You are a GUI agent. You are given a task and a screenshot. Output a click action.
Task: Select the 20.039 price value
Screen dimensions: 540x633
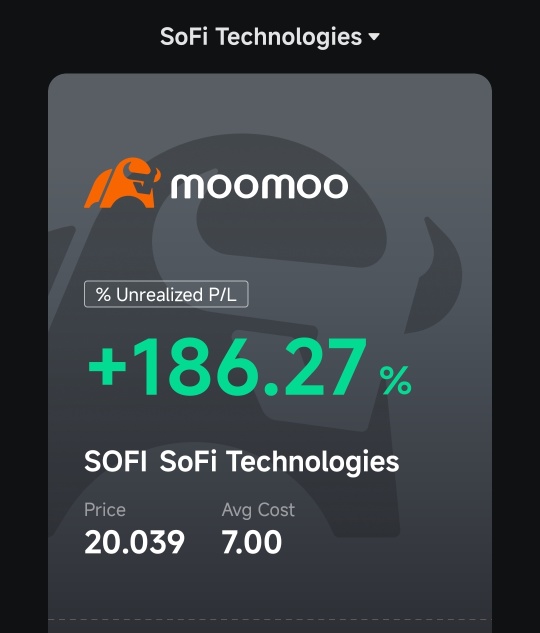[x=134, y=542]
